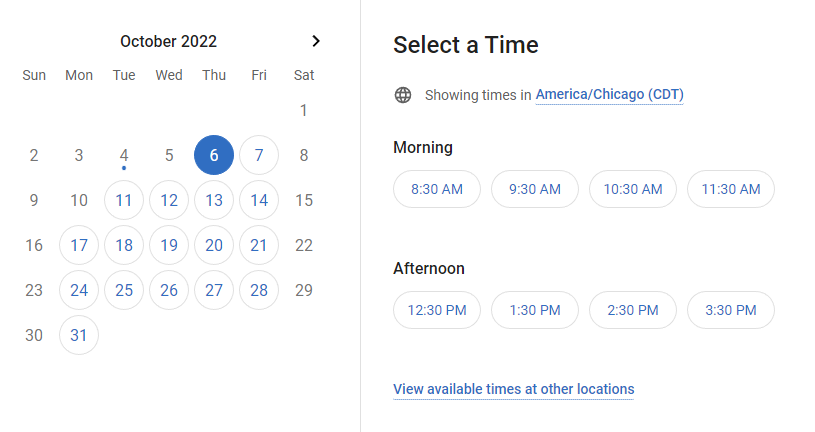Choose Wednesday October 26
The width and height of the screenshot is (815, 432).
click(169, 290)
